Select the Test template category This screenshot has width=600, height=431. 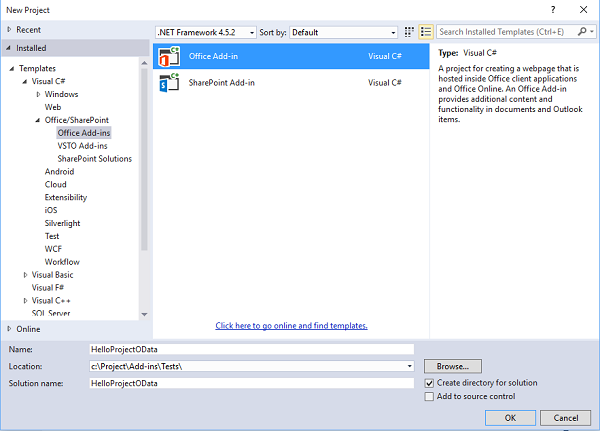click(52, 236)
